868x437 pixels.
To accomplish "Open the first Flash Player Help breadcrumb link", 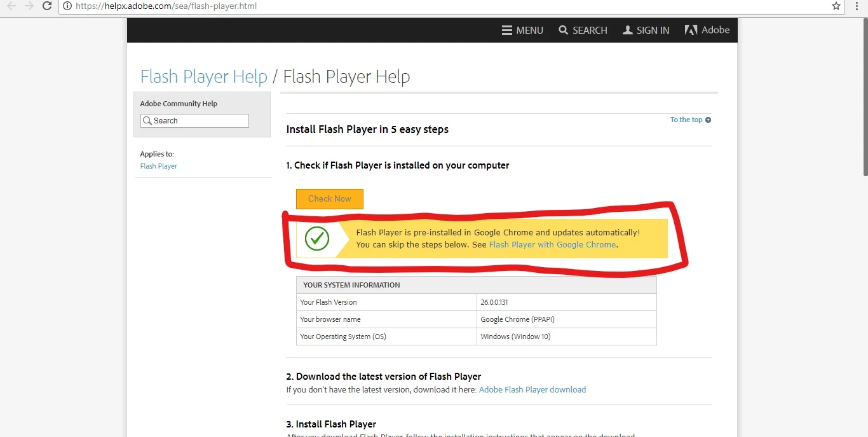I will click(204, 77).
